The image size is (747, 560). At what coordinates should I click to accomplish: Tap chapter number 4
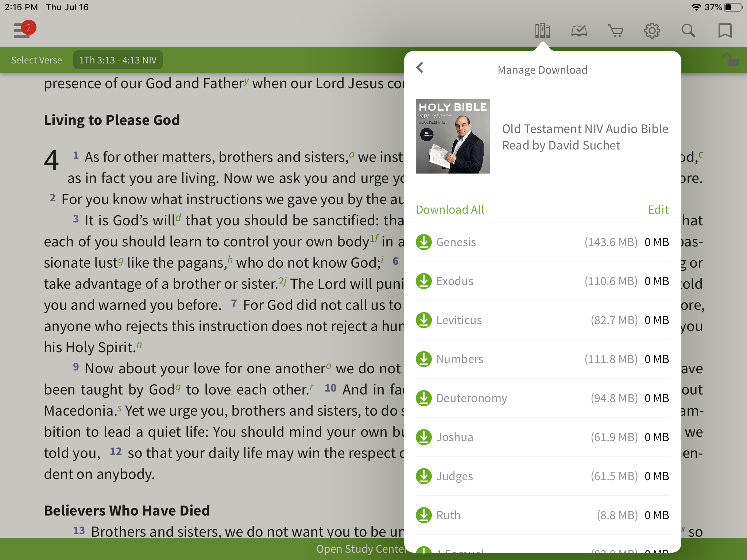[51, 160]
